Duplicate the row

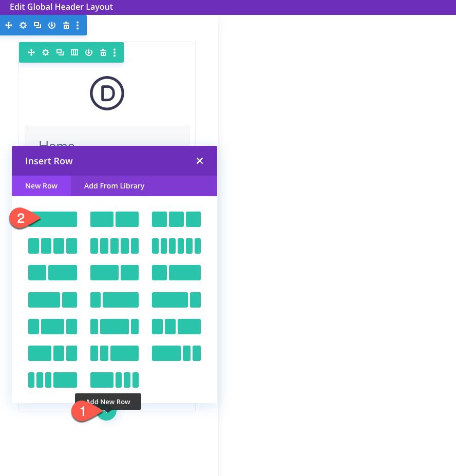[60, 52]
